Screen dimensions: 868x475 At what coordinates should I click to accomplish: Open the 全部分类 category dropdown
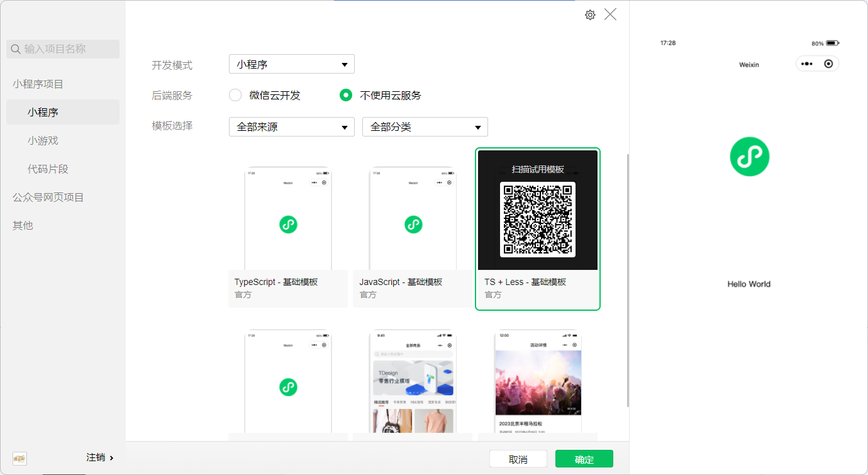(425, 126)
